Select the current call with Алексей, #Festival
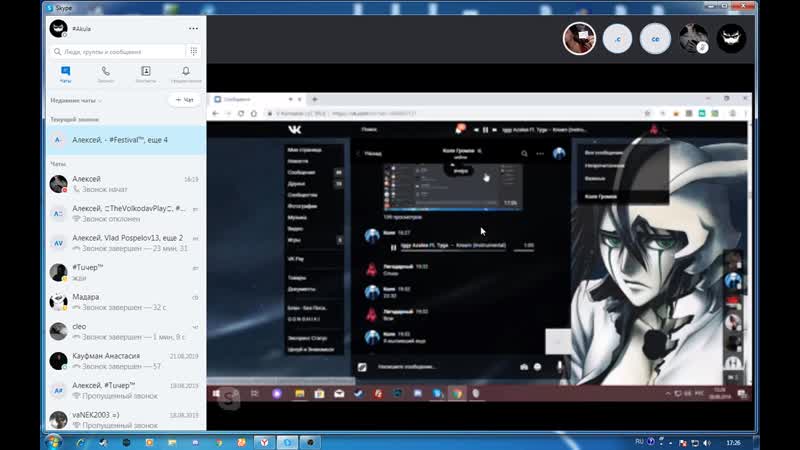 pos(120,140)
